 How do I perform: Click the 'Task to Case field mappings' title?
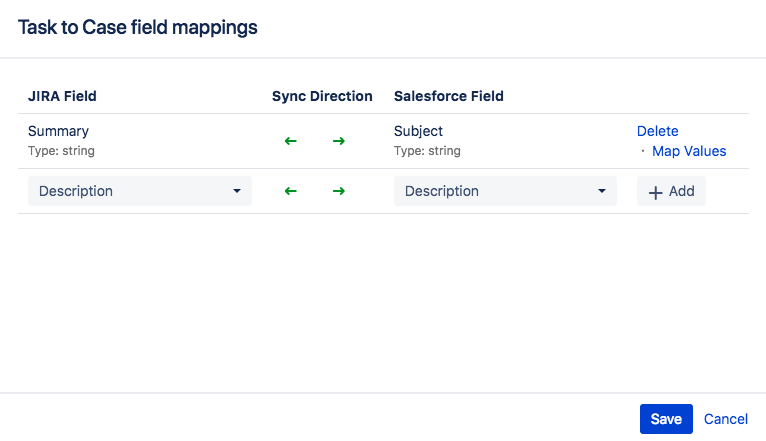138,27
